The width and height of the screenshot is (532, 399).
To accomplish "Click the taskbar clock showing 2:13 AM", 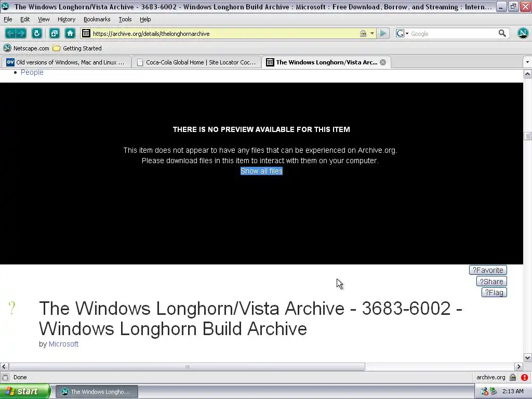I will point(513,391).
